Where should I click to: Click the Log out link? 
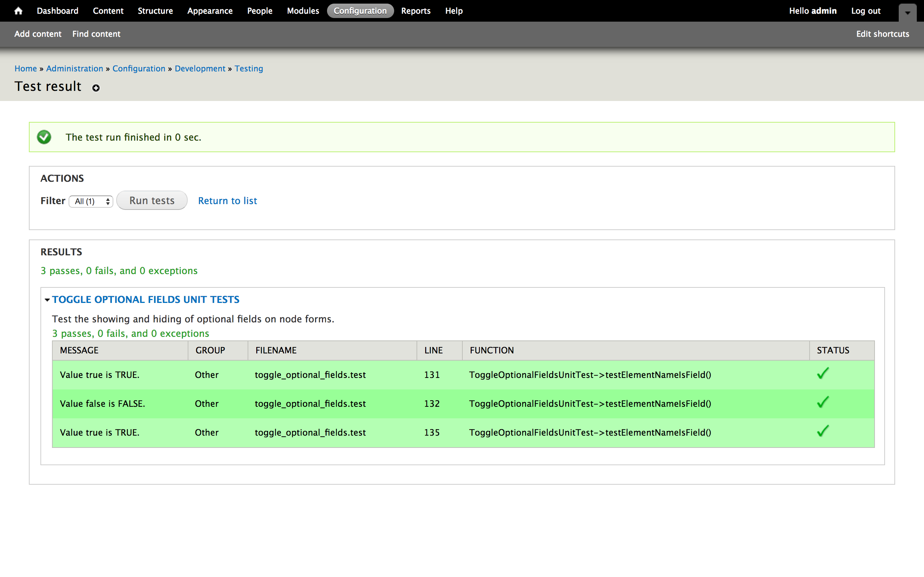(866, 11)
